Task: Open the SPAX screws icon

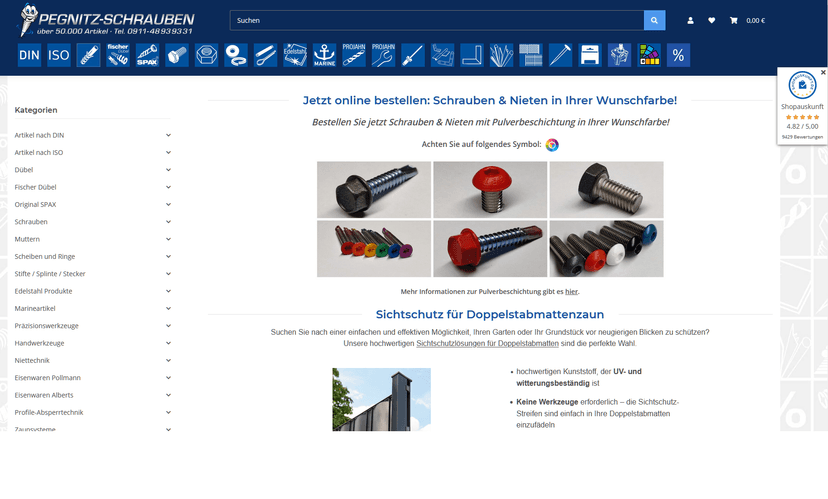Action: [147, 55]
